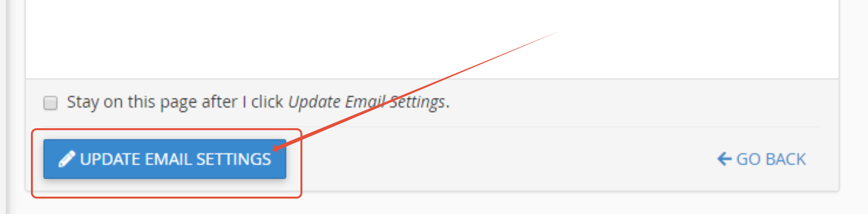
Task: Click the word 'UPDATE' on the blue button
Action: click(x=110, y=159)
